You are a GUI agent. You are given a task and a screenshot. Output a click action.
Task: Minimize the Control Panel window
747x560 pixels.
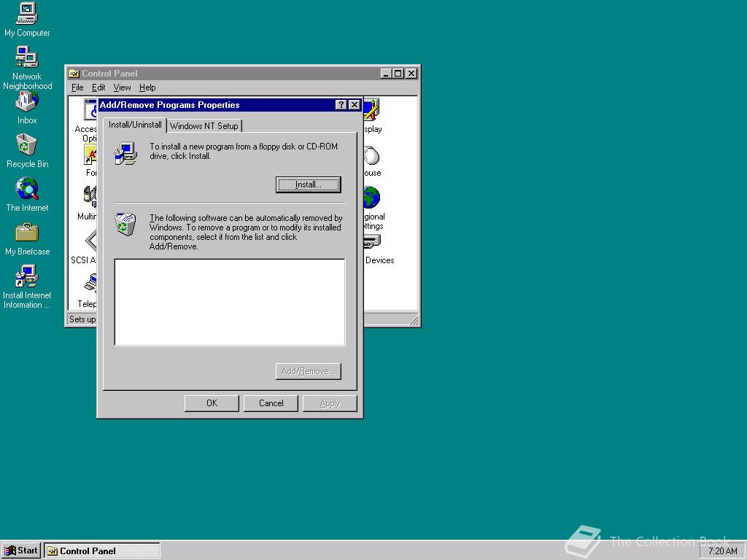[x=387, y=74]
